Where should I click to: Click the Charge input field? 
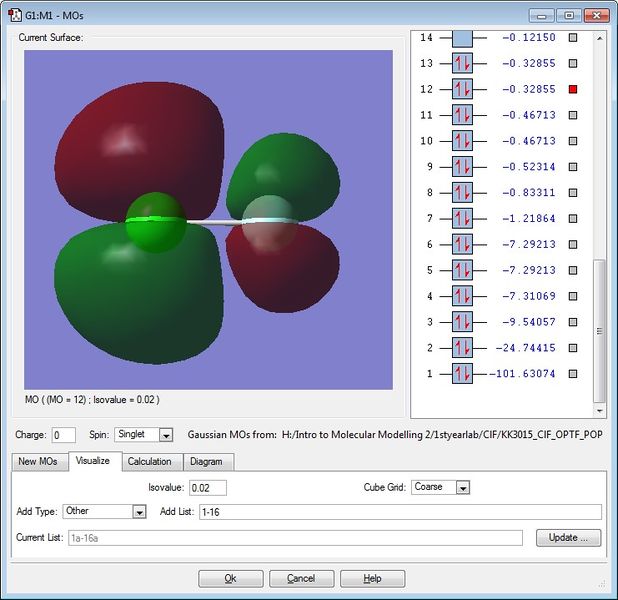[63, 435]
